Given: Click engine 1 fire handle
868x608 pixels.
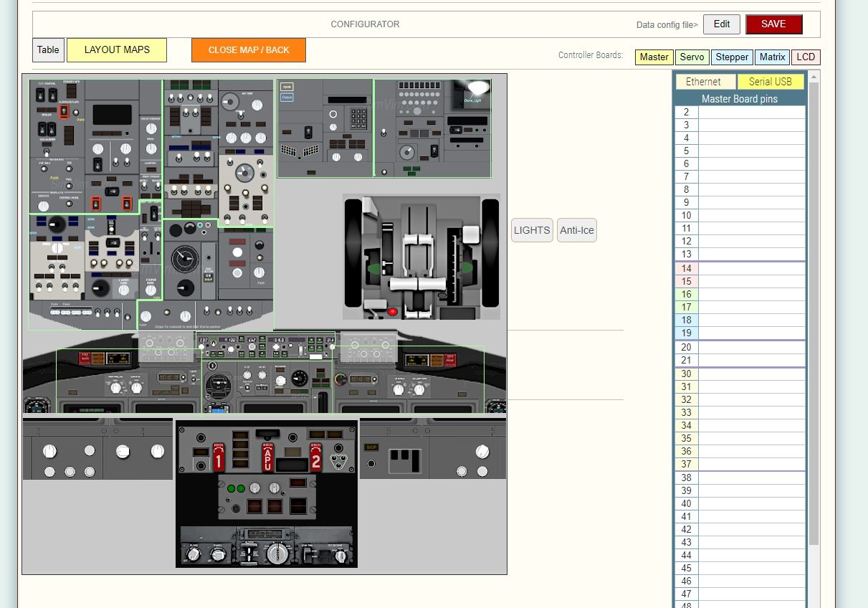Looking at the screenshot, I should (219, 457).
